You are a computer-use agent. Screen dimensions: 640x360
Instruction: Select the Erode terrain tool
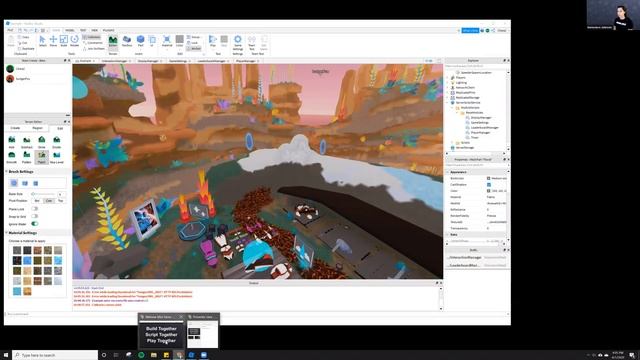[57, 142]
